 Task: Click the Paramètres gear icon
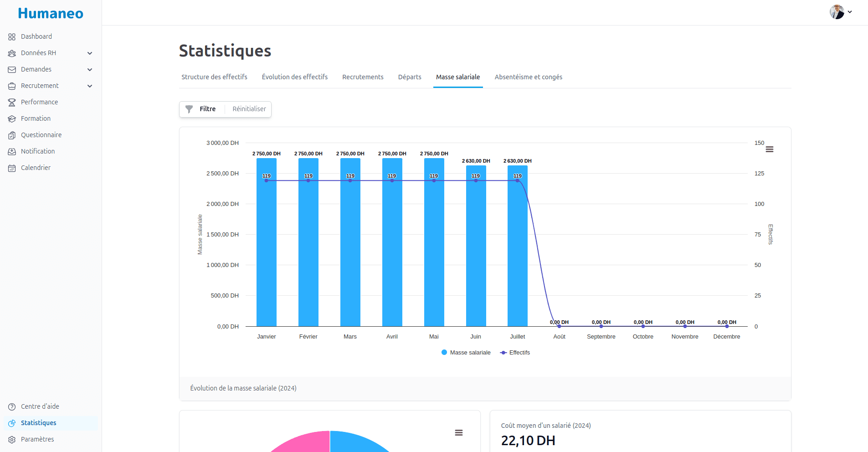point(12,440)
